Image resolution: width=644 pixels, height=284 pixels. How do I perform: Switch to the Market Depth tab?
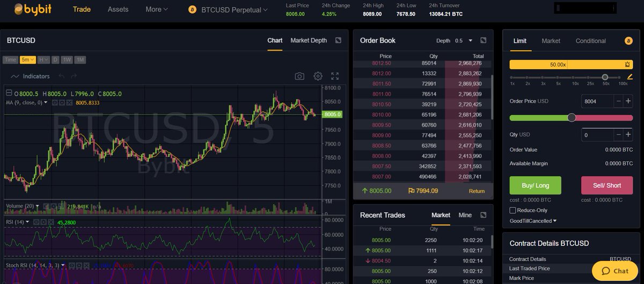pos(308,41)
